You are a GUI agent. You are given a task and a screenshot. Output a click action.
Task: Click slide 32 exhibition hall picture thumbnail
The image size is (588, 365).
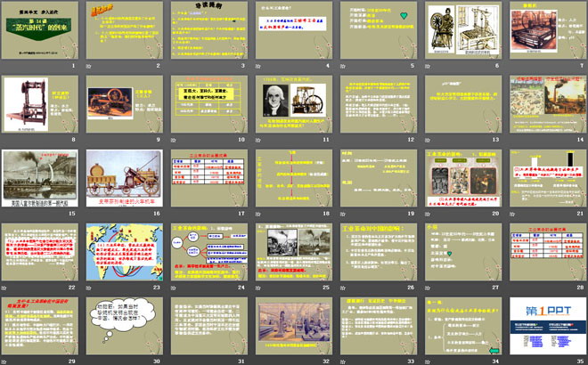tap(294, 326)
